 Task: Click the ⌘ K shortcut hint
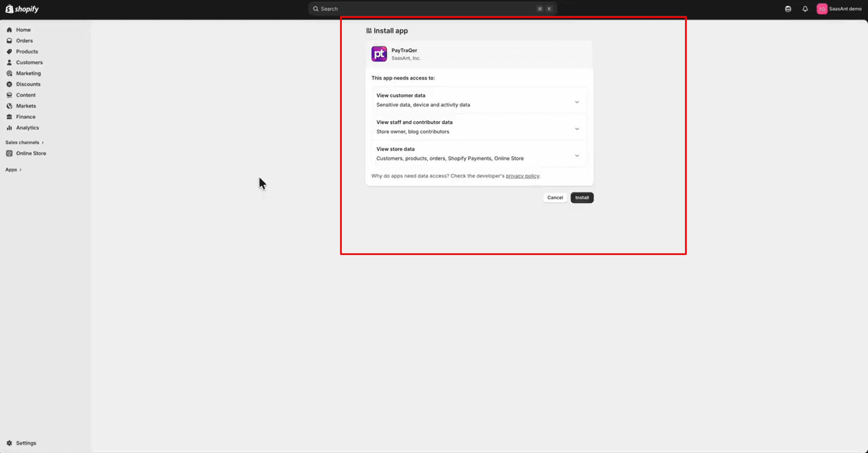(x=544, y=9)
